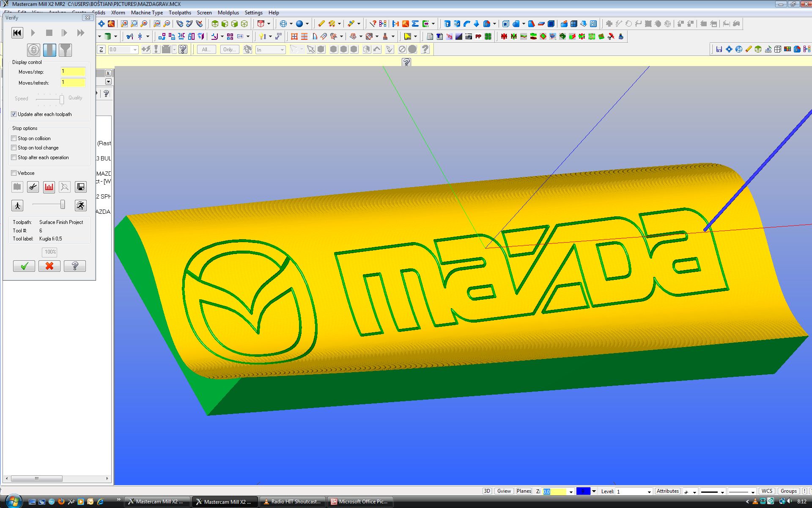
Task: Enable the Verbose checkbox
Action: 14,173
